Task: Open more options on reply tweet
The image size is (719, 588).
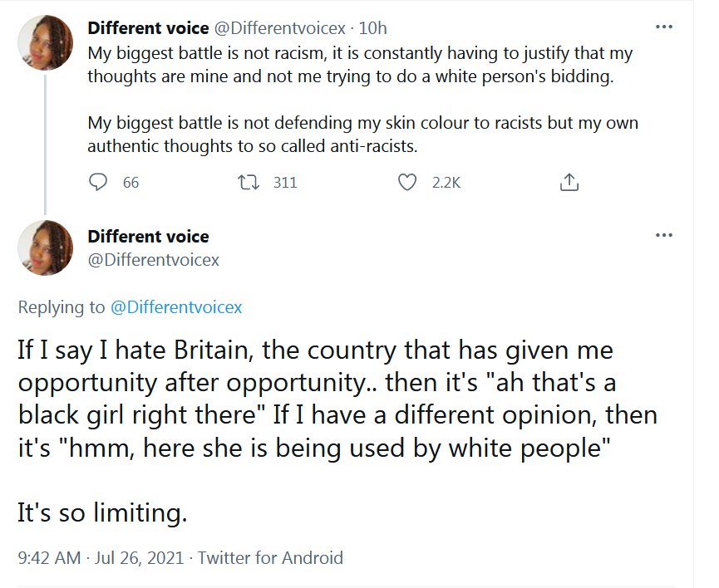Action: [663, 236]
